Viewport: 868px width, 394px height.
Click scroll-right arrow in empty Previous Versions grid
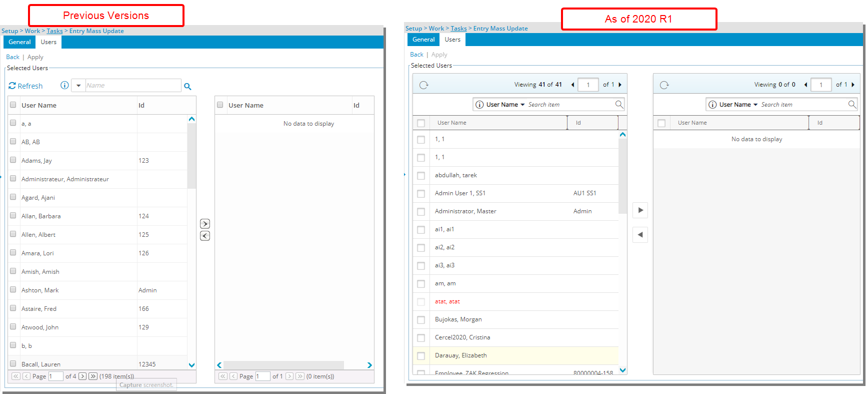pyautogui.click(x=369, y=365)
